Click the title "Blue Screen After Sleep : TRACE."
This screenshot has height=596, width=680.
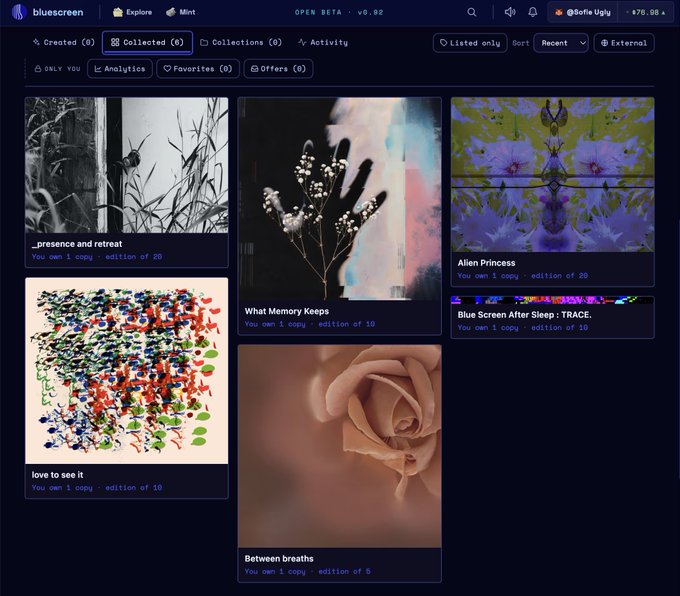point(524,315)
